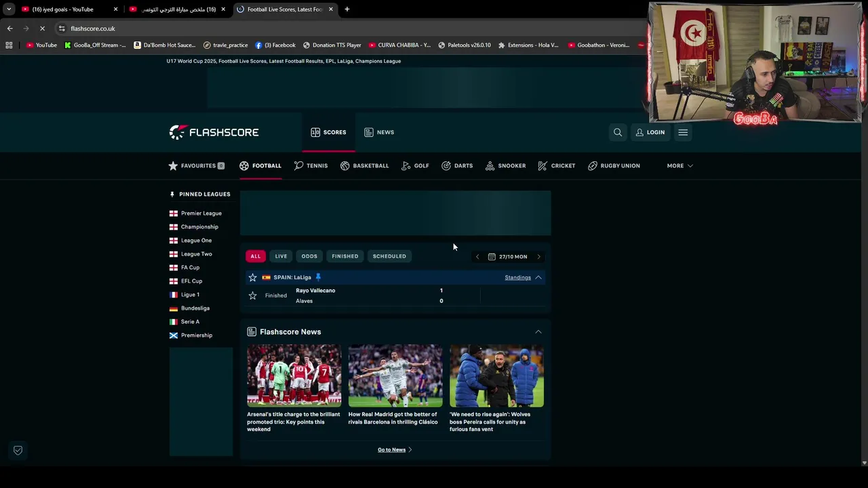This screenshot has width=868, height=488.
Task: Select the Cricket sport icon
Action: pyautogui.click(x=542, y=165)
